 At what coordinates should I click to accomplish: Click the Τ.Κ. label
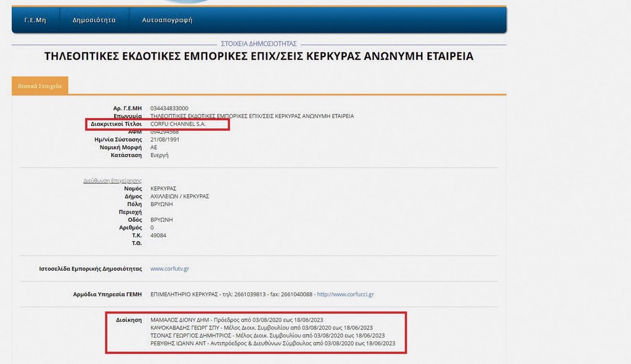pyautogui.click(x=137, y=235)
